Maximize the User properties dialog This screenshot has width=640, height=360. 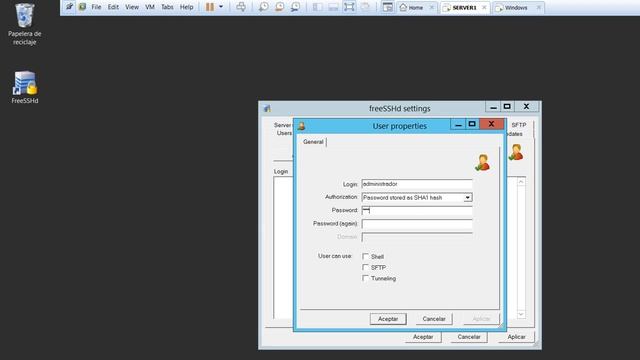point(472,124)
